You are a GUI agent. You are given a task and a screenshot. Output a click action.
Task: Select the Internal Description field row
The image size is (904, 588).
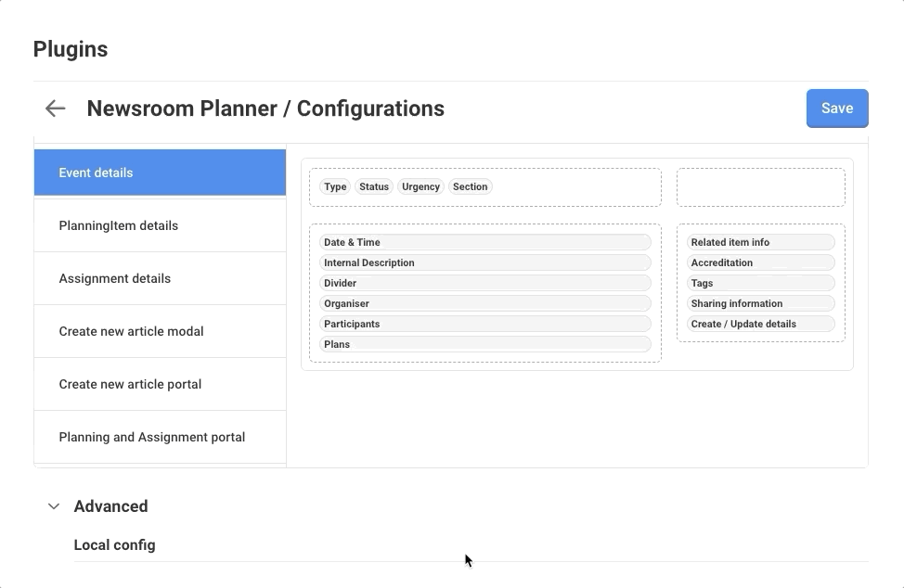(484, 262)
